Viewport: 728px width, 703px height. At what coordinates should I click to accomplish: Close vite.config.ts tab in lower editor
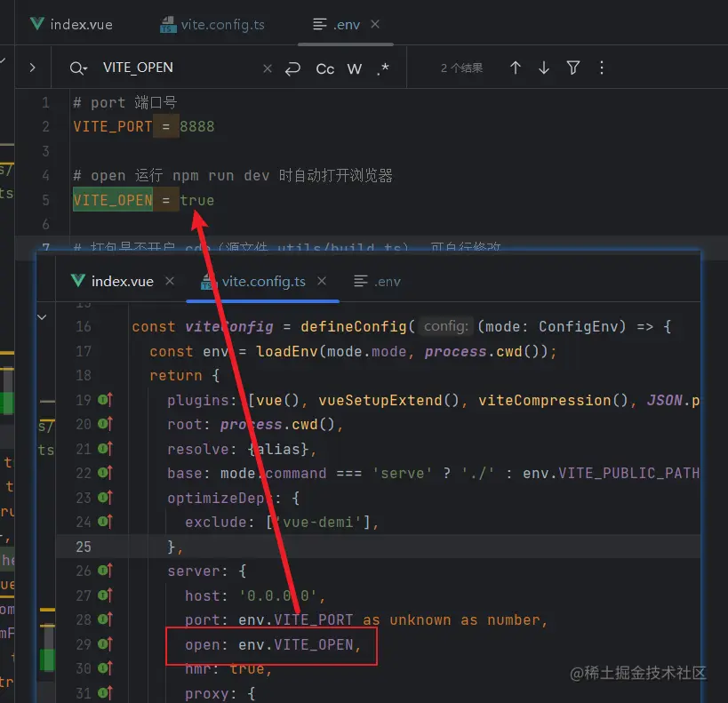(322, 281)
